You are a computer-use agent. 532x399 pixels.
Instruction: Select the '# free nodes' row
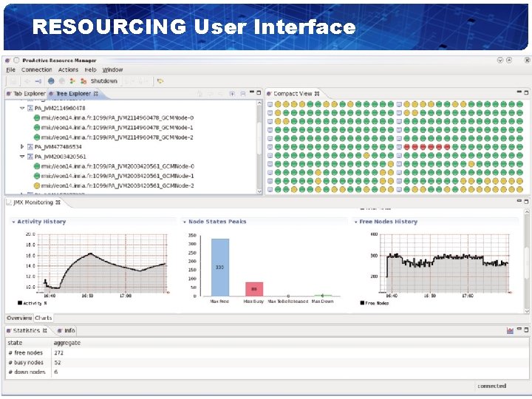tap(267, 353)
